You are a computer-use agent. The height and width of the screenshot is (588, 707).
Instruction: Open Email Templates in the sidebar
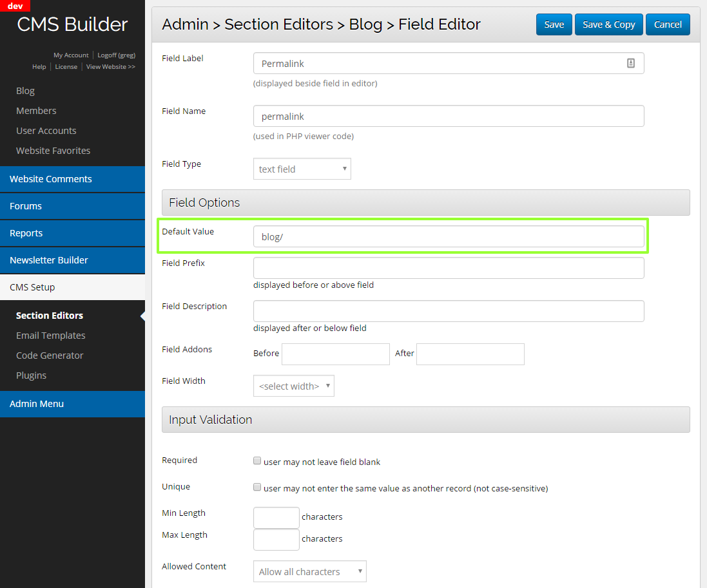click(50, 336)
